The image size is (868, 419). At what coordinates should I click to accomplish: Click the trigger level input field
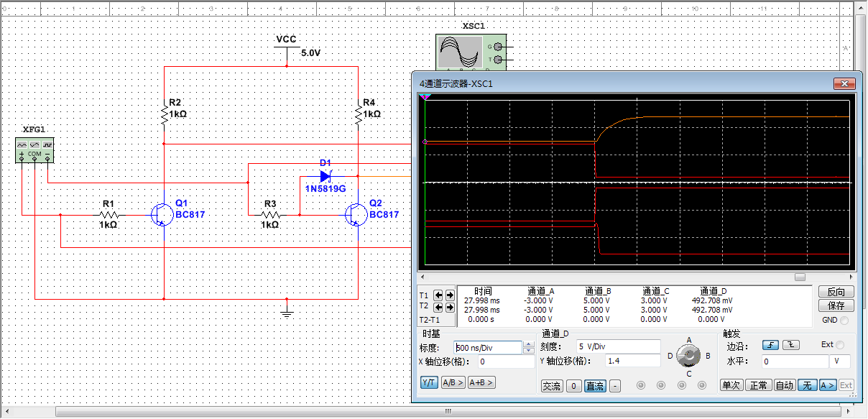click(x=795, y=362)
